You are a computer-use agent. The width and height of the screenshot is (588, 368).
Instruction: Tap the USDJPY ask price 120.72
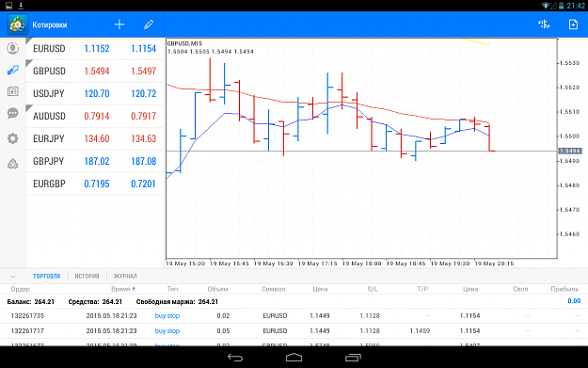pos(143,93)
